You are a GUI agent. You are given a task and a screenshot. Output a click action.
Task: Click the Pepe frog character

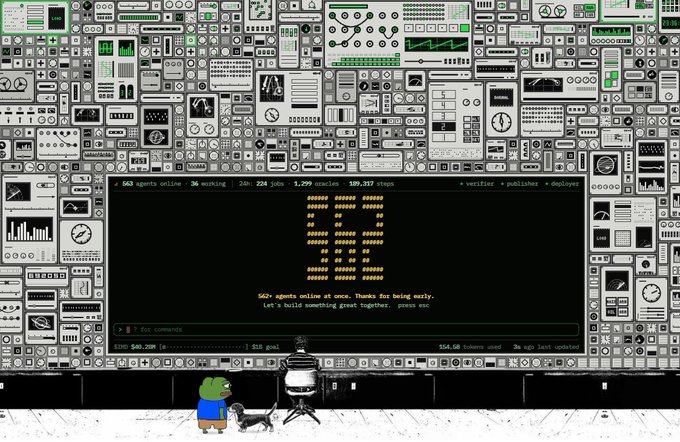pos(213,405)
